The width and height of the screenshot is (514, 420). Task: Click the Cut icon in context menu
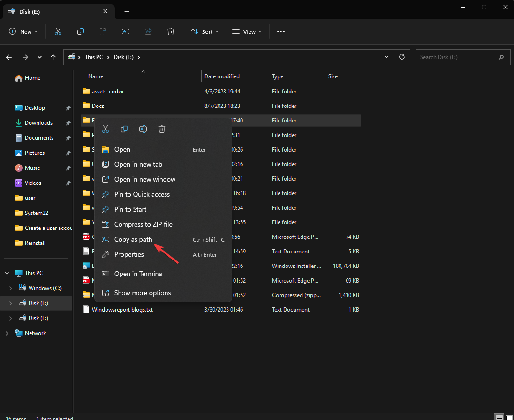105,129
